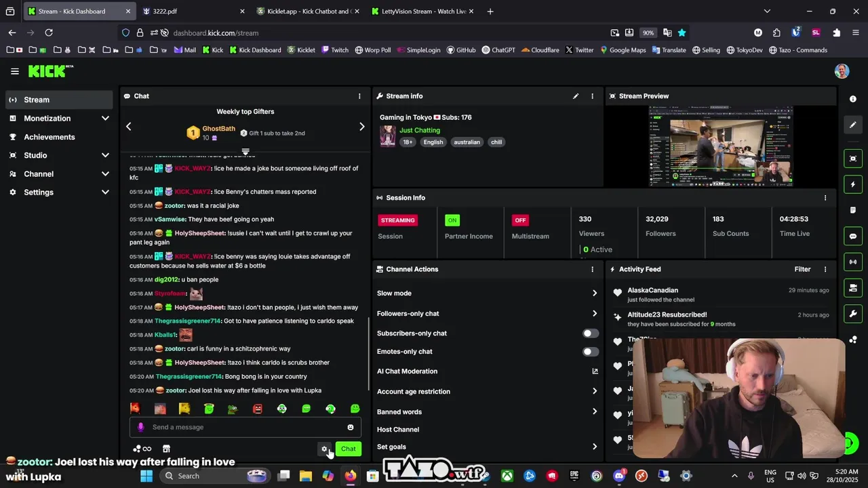Focus the Send a message field

pyautogui.click(x=245, y=427)
